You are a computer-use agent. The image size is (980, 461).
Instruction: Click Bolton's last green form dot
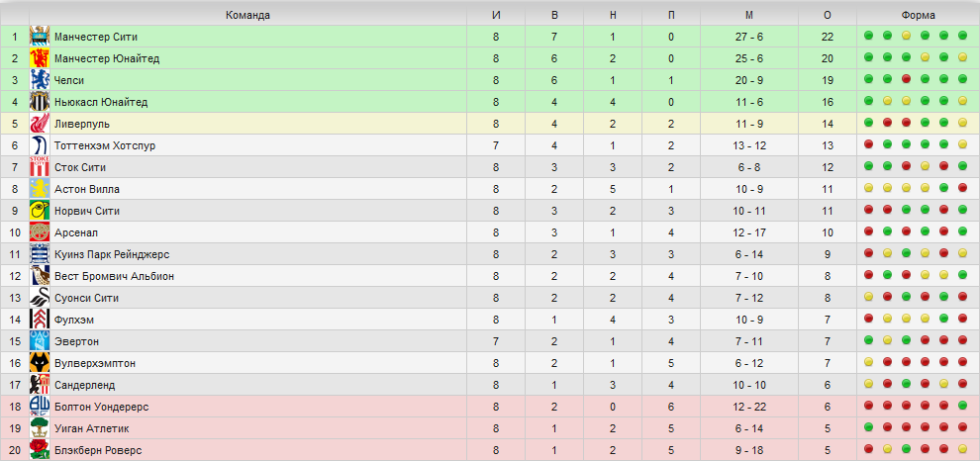962,406
